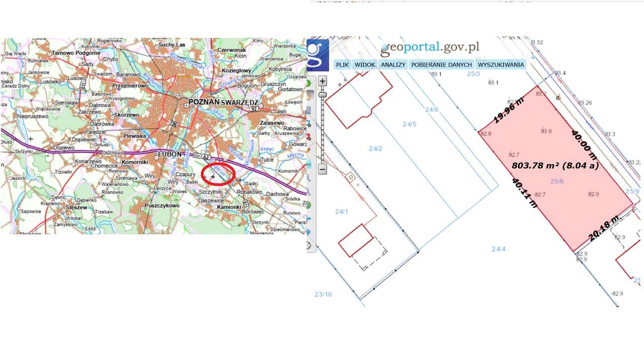Open the ANALIZY menu
Viewport: 644px width, 340px height.
coord(393,65)
